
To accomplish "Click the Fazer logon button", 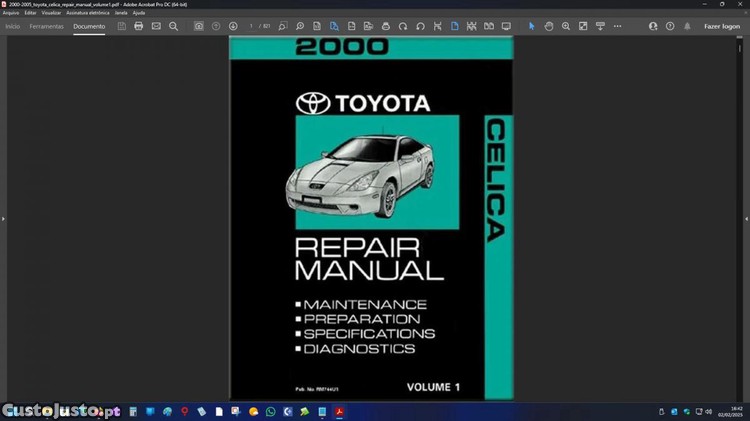I will click(721, 26).
